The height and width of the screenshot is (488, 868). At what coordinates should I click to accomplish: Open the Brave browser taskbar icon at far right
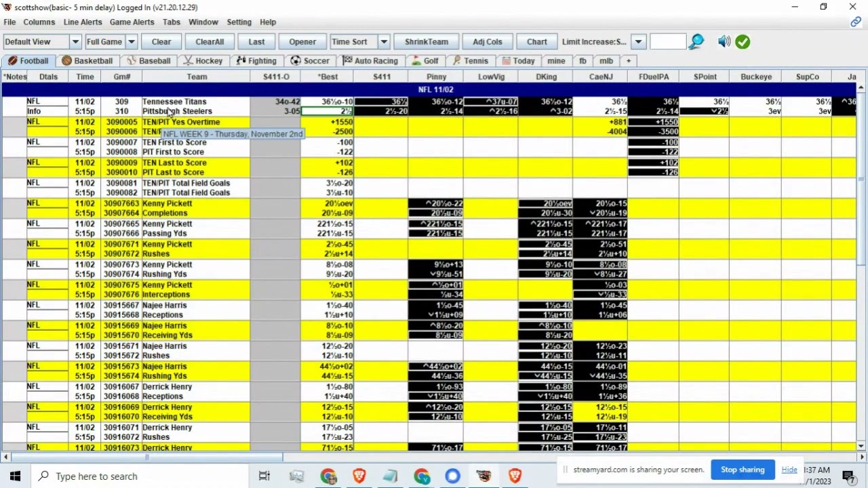pos(515,476)
